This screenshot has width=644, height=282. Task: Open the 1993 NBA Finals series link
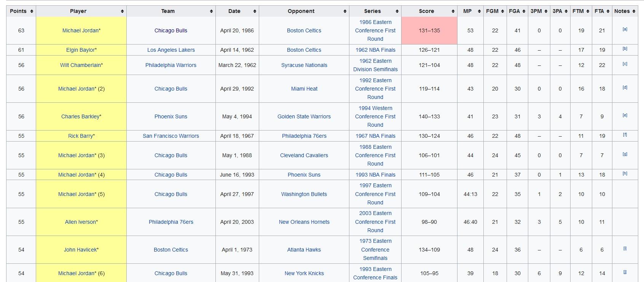tap(375, 175)
